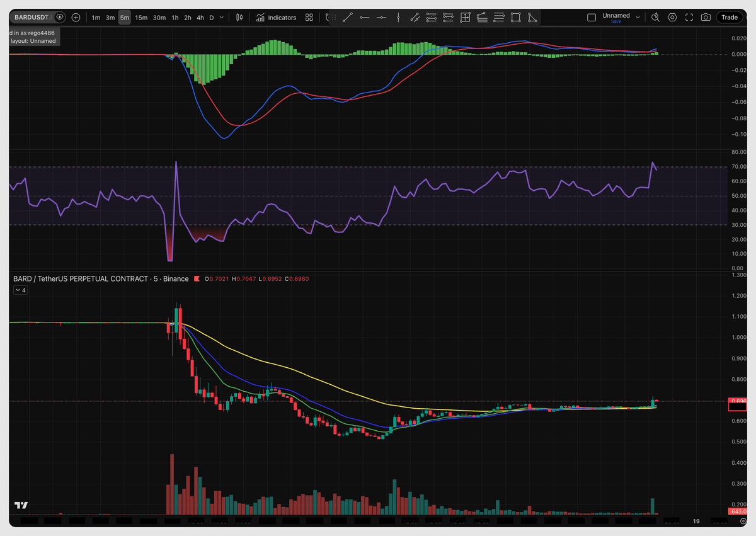
Task: Click the red market status flag icon
Action: (197, 278)
